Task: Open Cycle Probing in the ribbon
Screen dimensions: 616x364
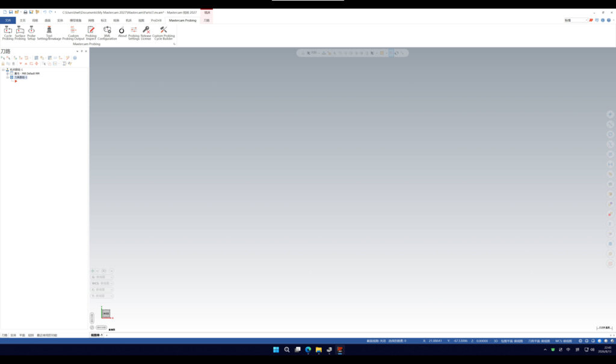Action: 7,33
